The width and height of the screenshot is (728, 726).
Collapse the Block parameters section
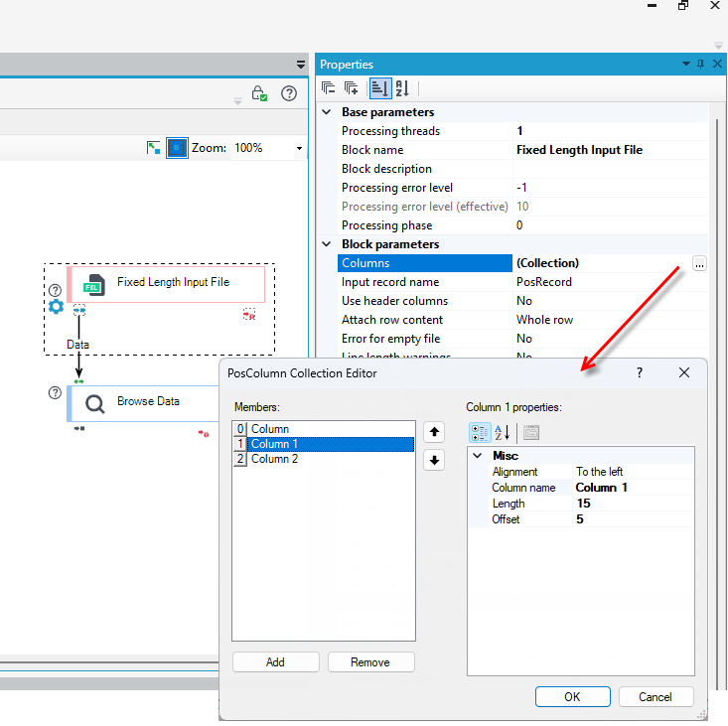coord(327,244)
